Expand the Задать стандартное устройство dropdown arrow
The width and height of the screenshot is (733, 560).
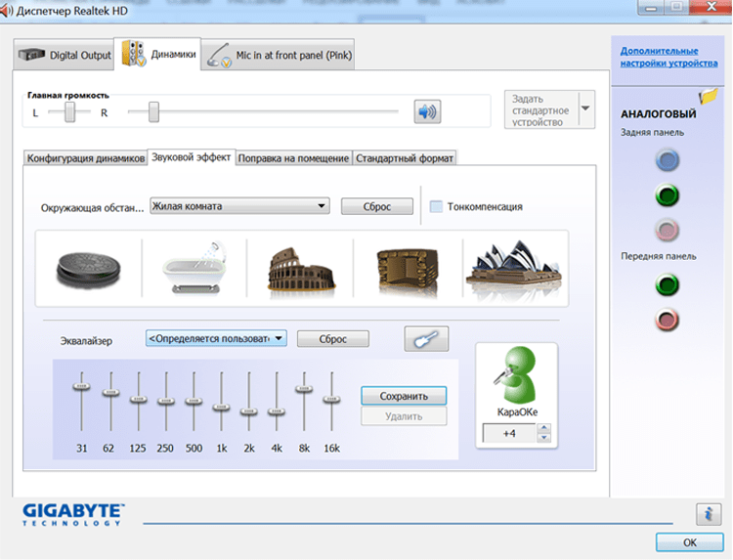point(584,108)
